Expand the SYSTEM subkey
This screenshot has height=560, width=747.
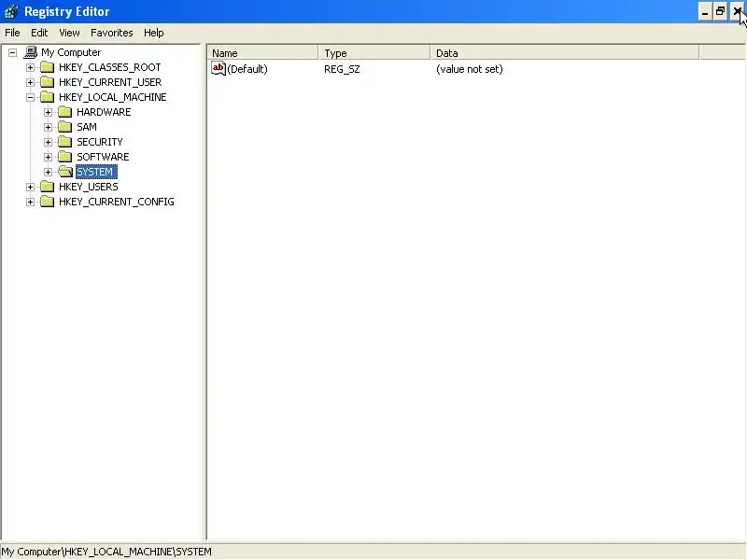[x=49, y=172]
